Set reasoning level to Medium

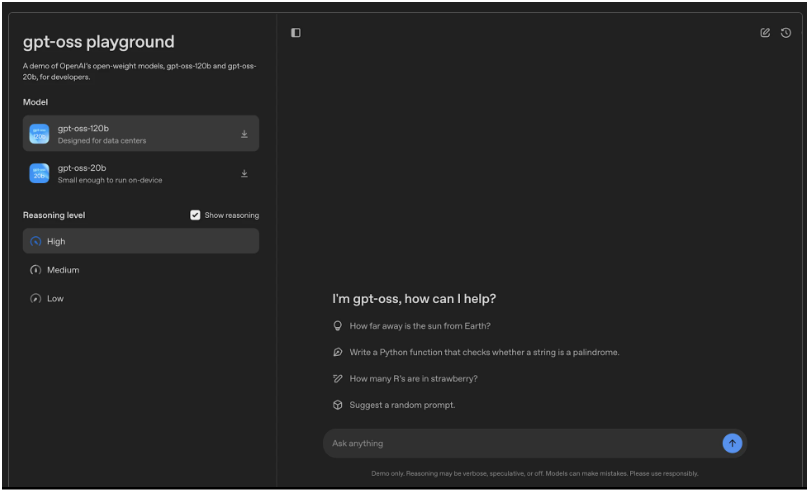[x=141, y=270]
